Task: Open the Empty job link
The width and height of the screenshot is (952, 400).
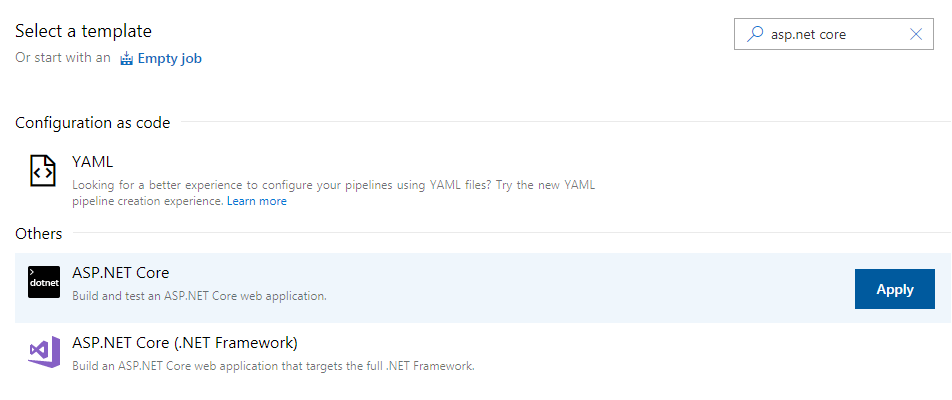Action: [x=170, y=59]
